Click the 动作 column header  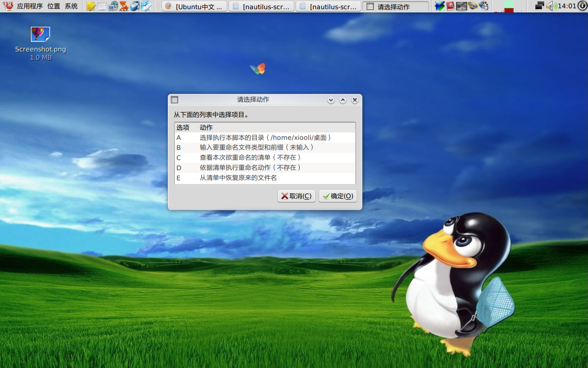[x=277, y=127]
